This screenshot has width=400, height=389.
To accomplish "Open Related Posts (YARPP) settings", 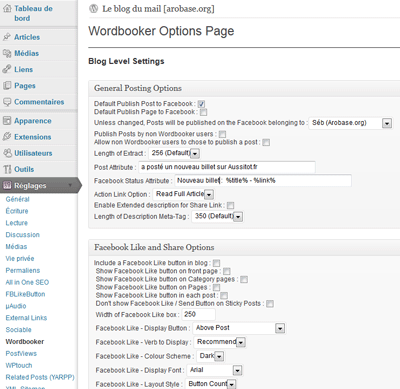I will [x=40, y=377].
